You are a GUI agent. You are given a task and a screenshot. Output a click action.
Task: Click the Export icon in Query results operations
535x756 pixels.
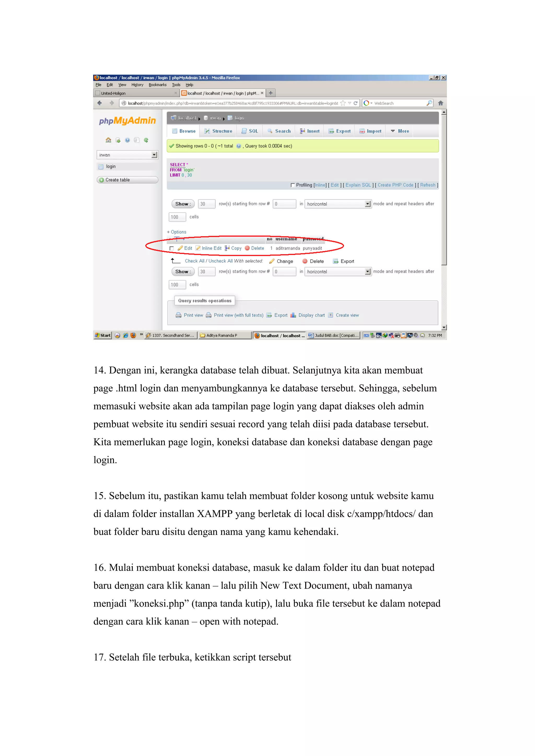pyautogui.click(x=269, y=315)
